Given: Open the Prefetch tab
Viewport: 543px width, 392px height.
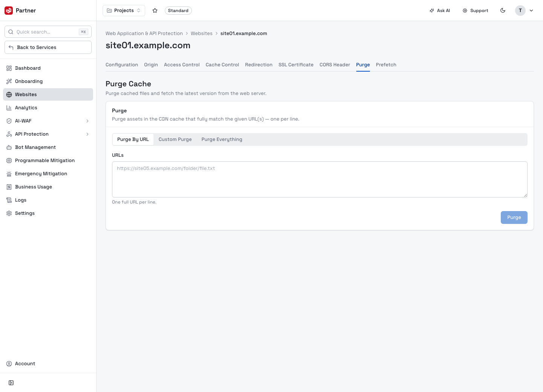Looking at the screenshot, I should tap(386, 65).
